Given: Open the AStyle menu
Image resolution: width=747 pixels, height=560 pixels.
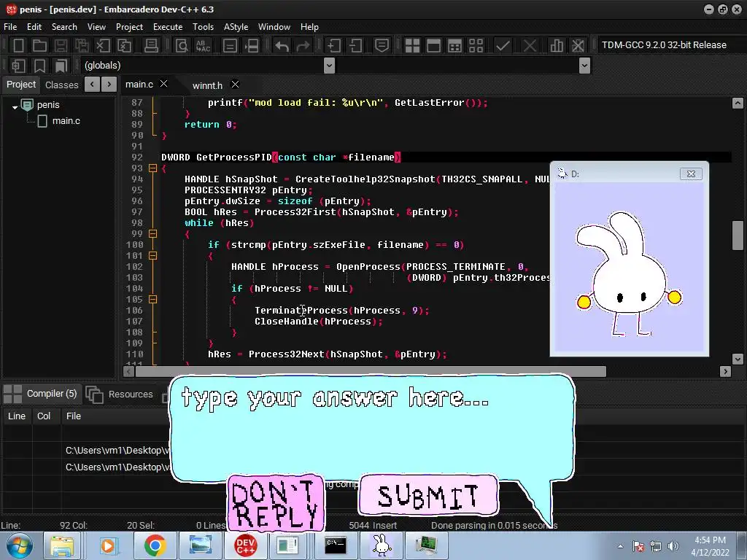Looking at the screenshot, I should (236, 27).
